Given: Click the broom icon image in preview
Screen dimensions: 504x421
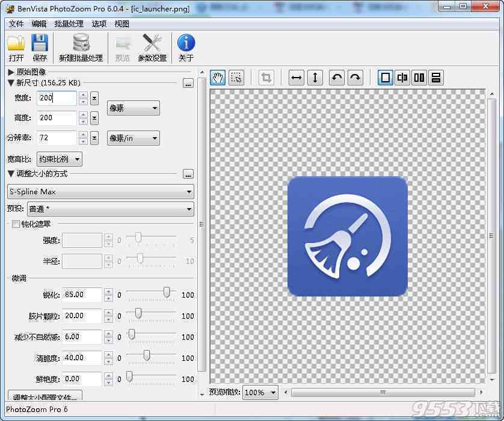Looking at the screenshot, I should tap(347, 236).
